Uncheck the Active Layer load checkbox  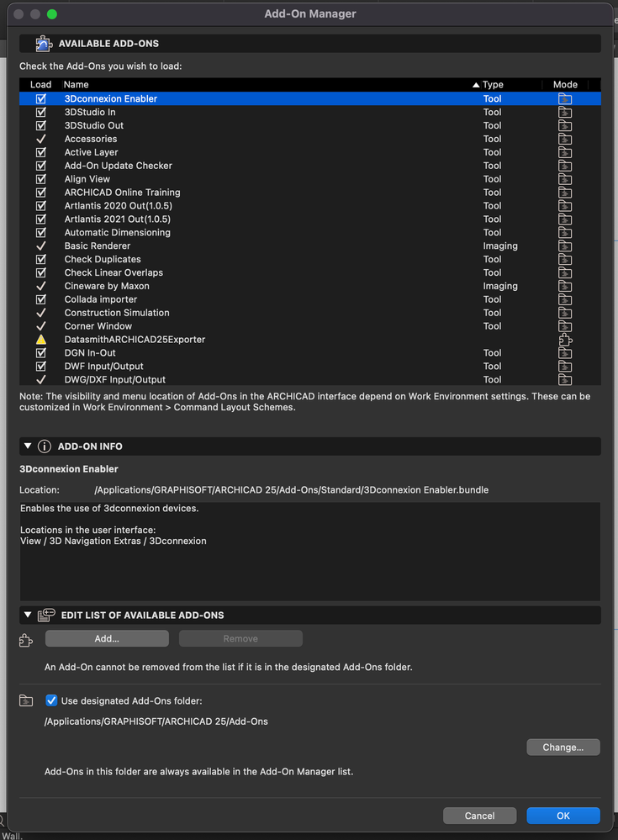click(x=40, y=152)
